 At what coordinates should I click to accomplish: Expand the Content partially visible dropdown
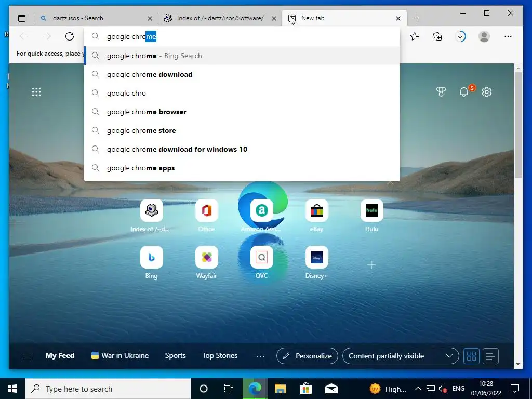tap(401, 356)
